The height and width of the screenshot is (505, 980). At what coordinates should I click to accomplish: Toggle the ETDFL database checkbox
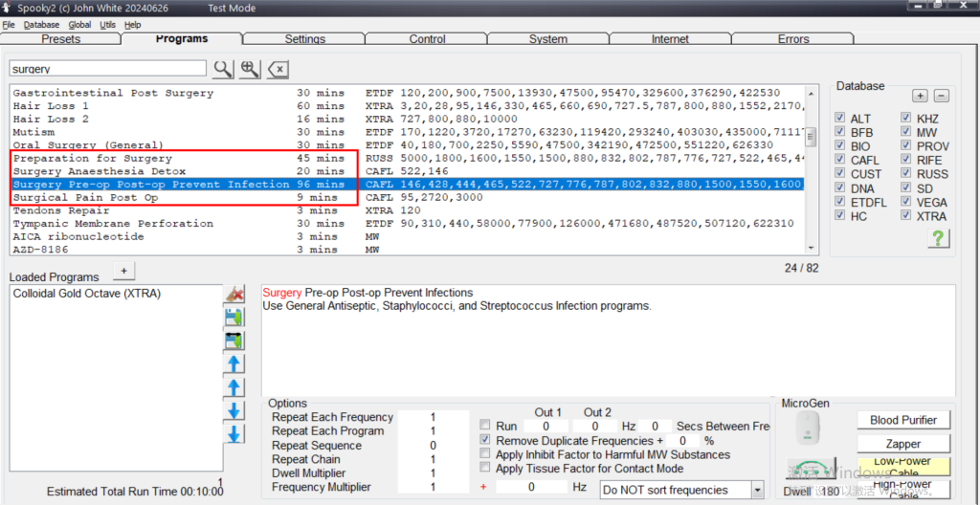click(x=839, y=201)
